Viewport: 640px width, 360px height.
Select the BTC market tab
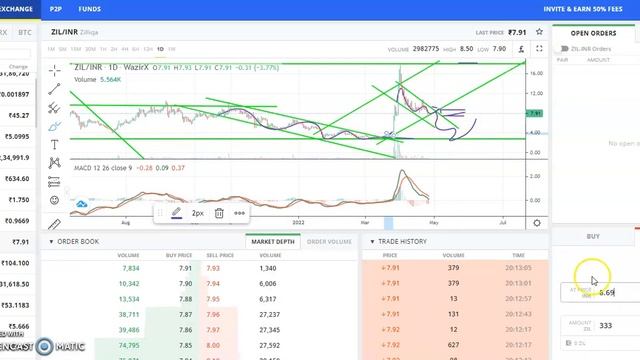(x=25, y=32)
